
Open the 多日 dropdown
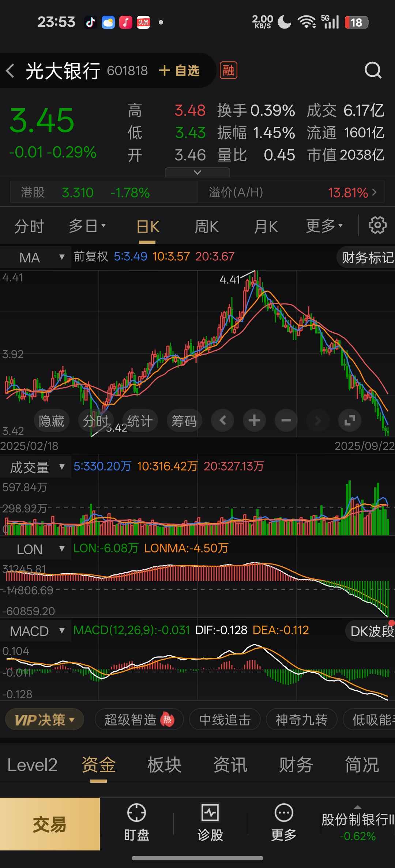coord(87,226)
